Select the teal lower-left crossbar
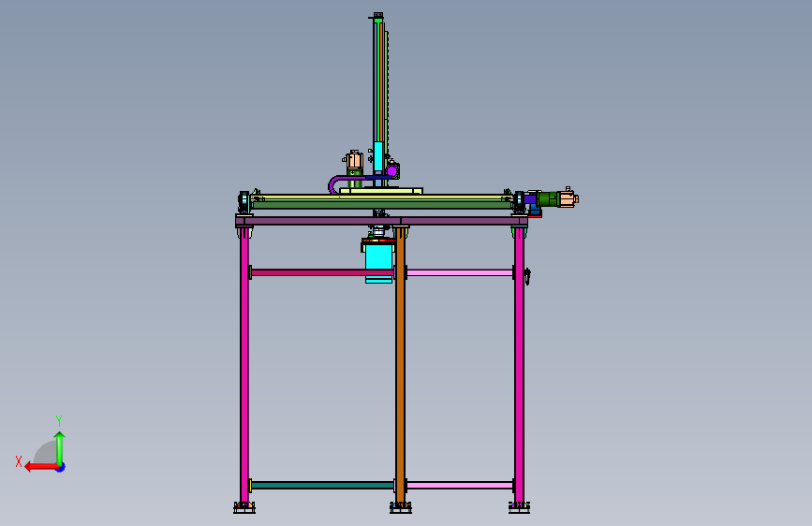 322,485
